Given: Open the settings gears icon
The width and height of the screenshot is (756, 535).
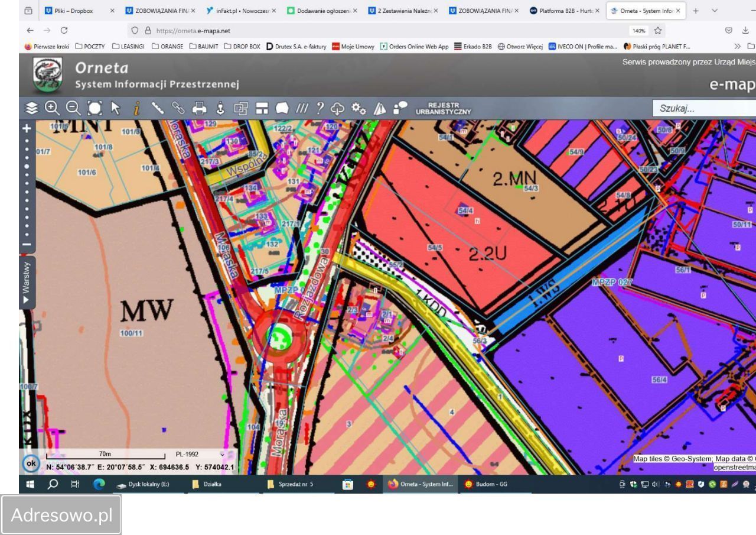Looking at the screenshot, I should tap(359, 108).
